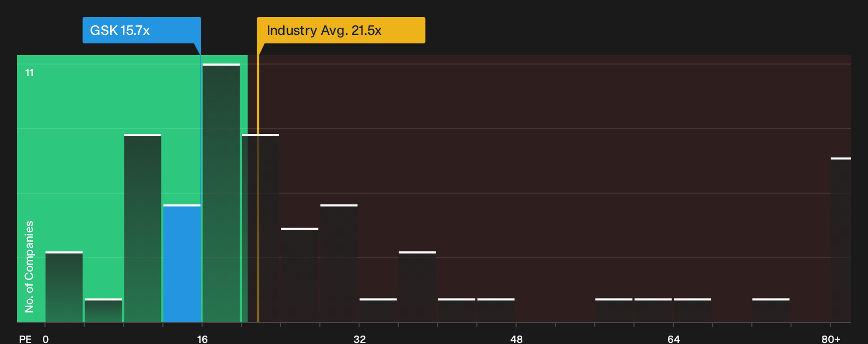Click the shortest bar left of the blue bar
Image resolution: width=868 pixels, height=344 pixels.
(x=103, y=310)
